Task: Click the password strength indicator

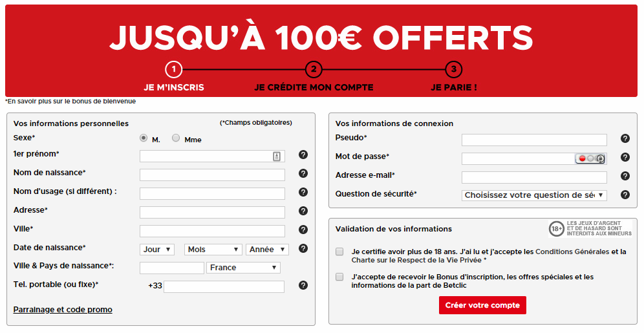Action: [591, 158]
